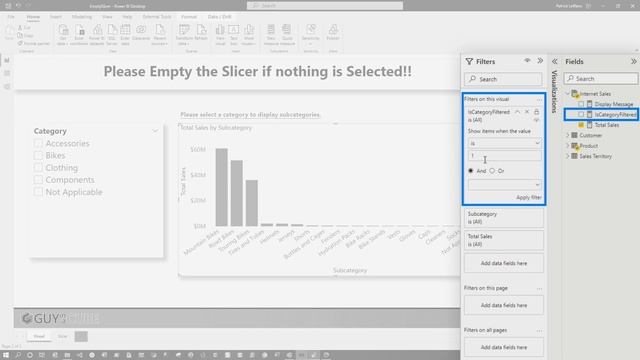Switch to Report view in left sidebar

coord(7,60)
